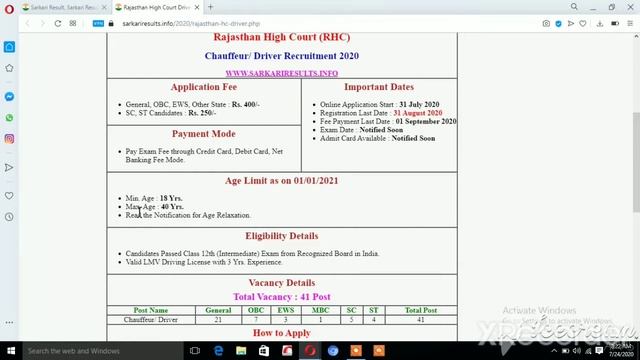Click the search tabs magnifier icon

click(x=574, y=7)
